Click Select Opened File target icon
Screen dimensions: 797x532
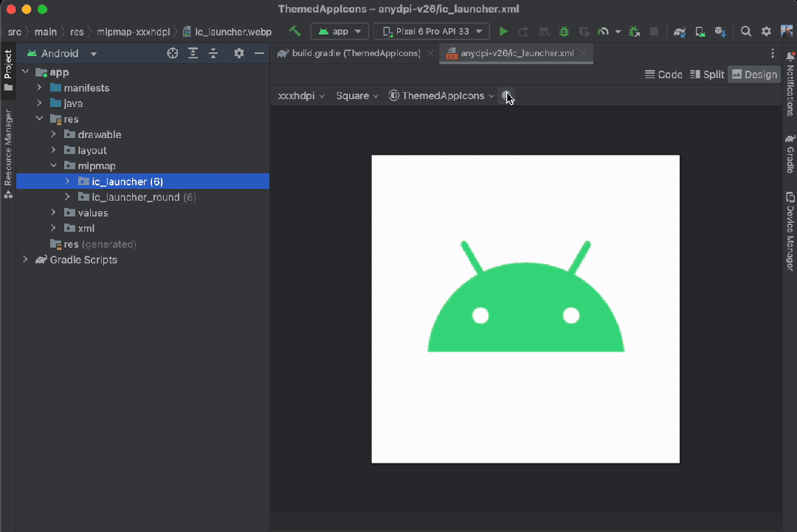tap(172, 53)
